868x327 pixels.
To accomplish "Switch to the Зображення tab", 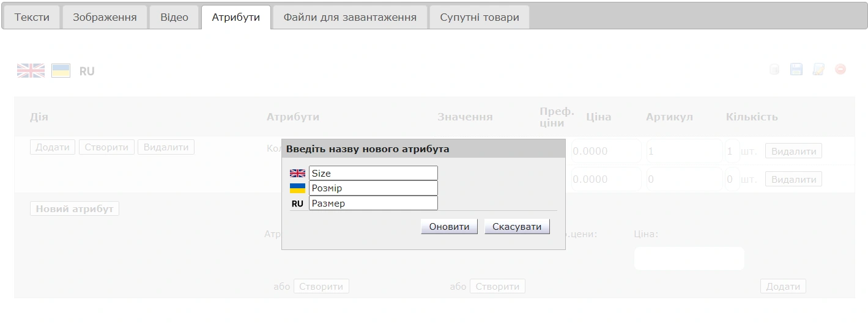I will tap(105, 17).
